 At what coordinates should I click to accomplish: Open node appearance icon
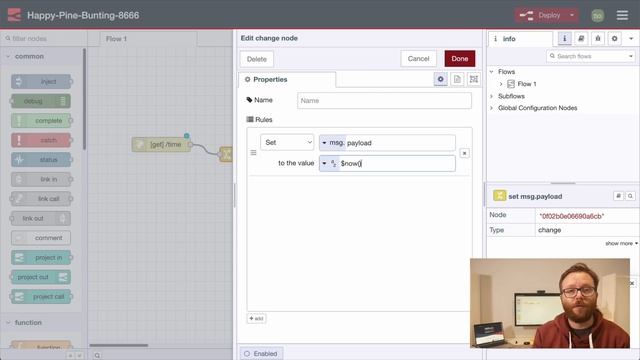pyautogui.click(x=473, y=79)
